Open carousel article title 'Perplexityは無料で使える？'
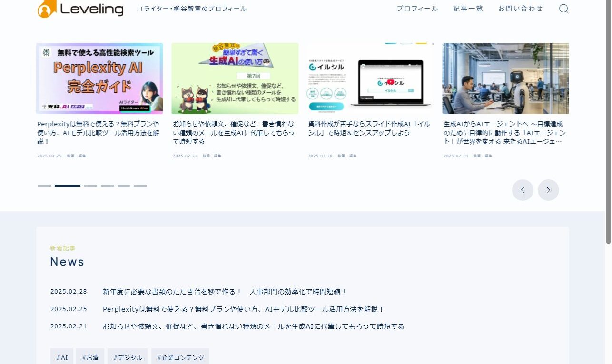 click(99, 133)
